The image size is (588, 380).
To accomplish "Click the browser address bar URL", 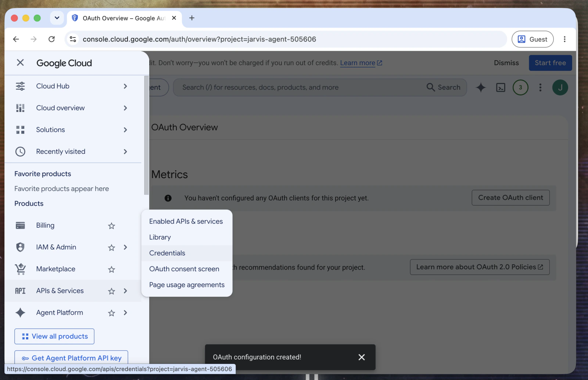I will (x=199, y=39).
